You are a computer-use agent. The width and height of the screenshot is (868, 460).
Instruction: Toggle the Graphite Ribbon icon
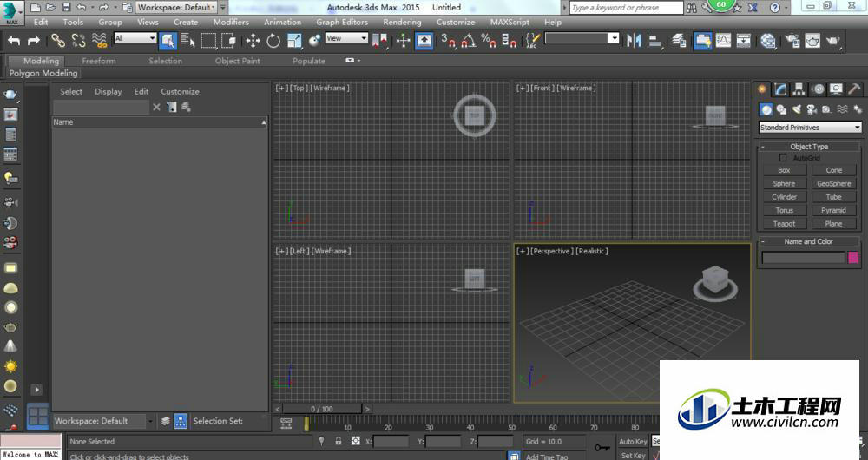[702, 41]
